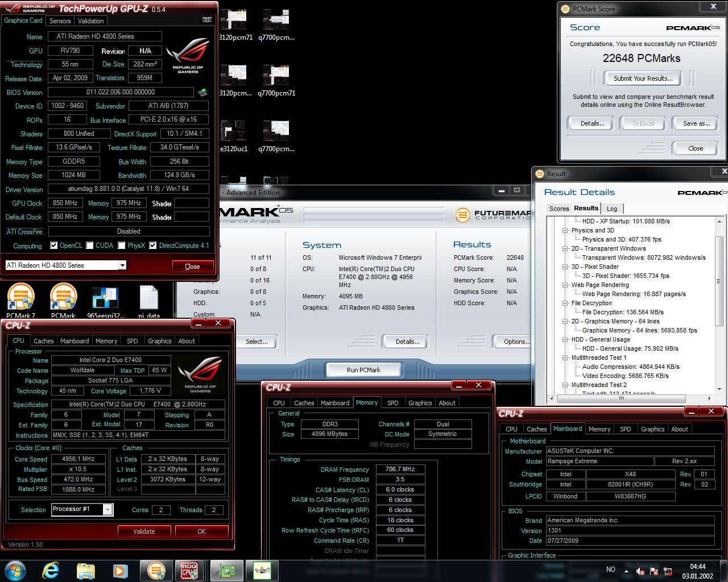Image resolution: width=728 pixels, height=582 pixels.
Task: Click Submit Your Results button
Action: 643,78
